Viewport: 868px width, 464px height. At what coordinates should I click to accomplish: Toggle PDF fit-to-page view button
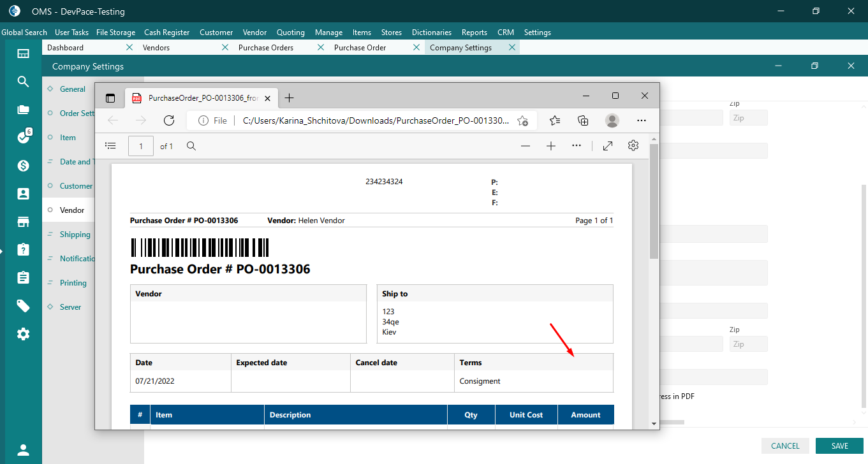(608, 146)
